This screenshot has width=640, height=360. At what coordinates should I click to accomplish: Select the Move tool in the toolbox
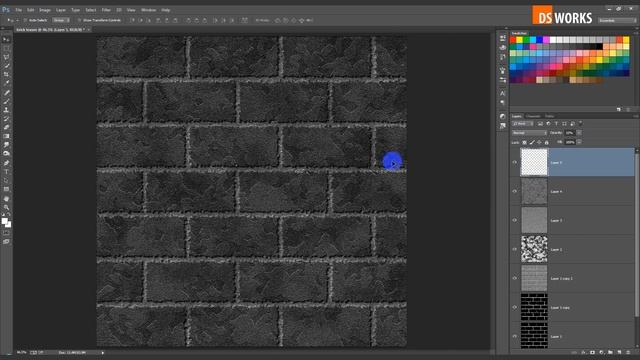tap(6, 40)
